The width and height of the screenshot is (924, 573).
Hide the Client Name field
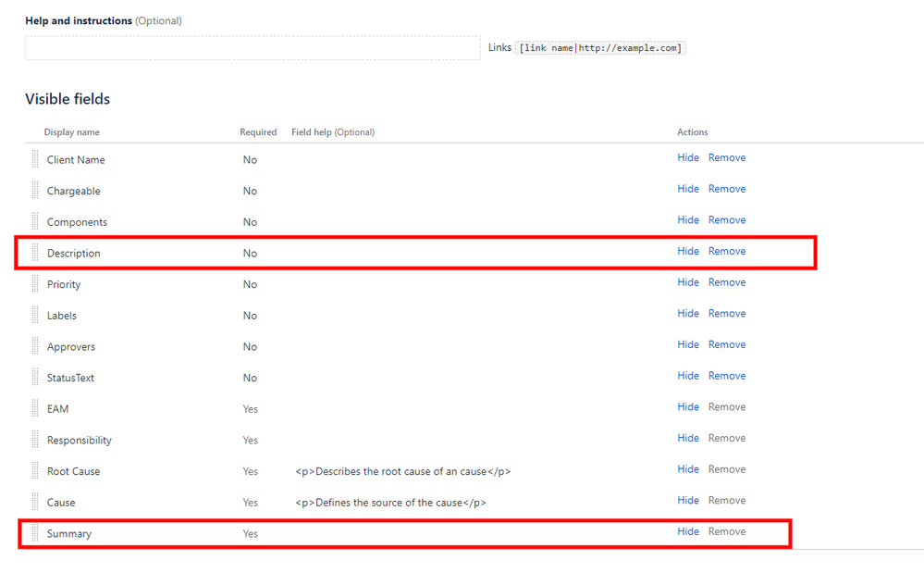coord(688,157)
